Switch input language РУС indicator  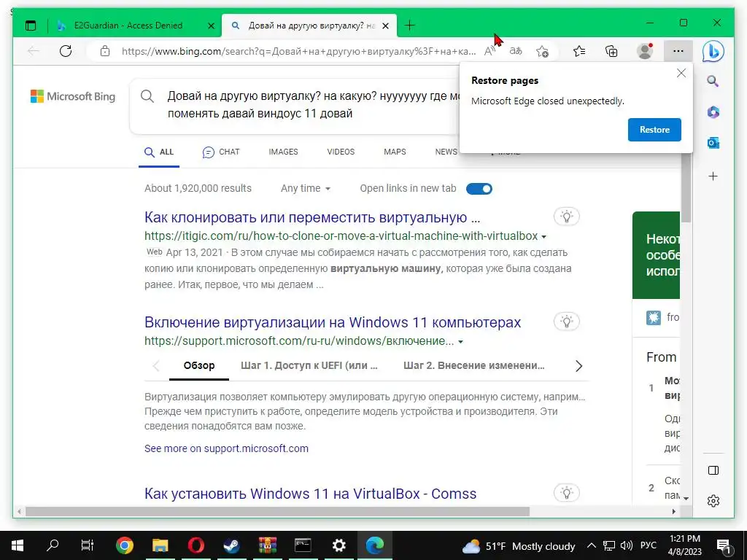(648, 545)
